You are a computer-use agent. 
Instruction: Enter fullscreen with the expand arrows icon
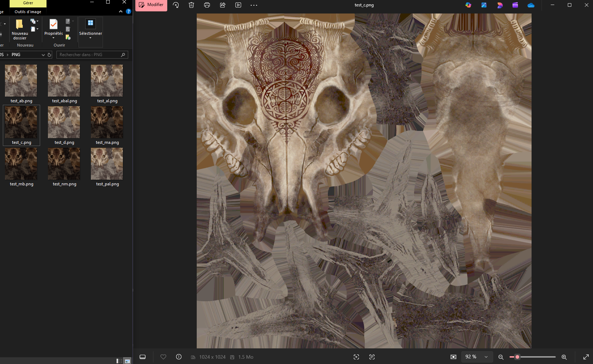(586, 357)
